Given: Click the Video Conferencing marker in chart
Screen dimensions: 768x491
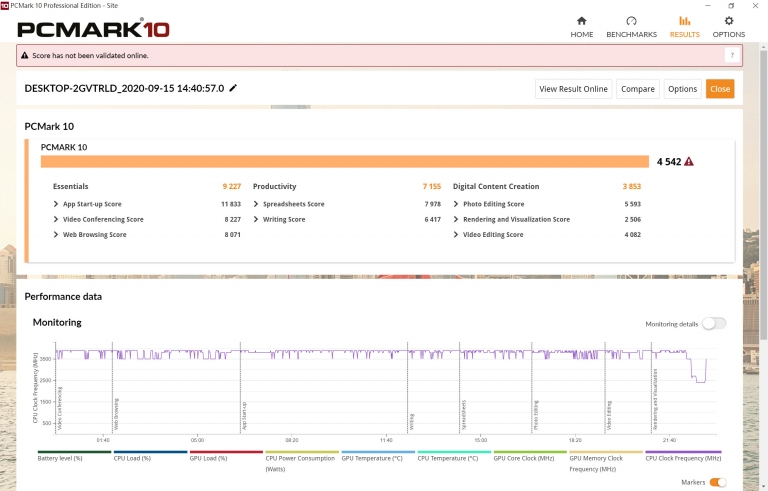Looking at the screenshot, I should [x=60, y=409].
